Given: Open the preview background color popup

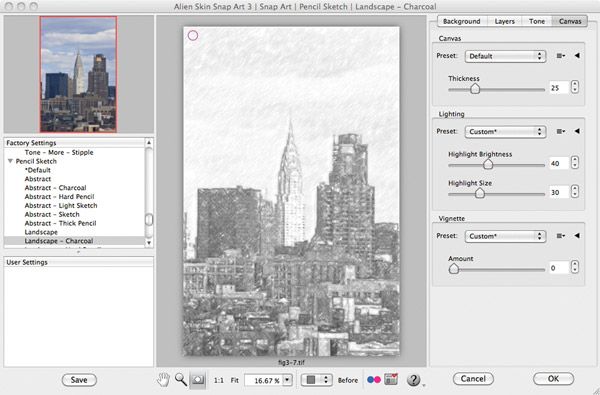Looking at the screenshot, I should (316, 380).
